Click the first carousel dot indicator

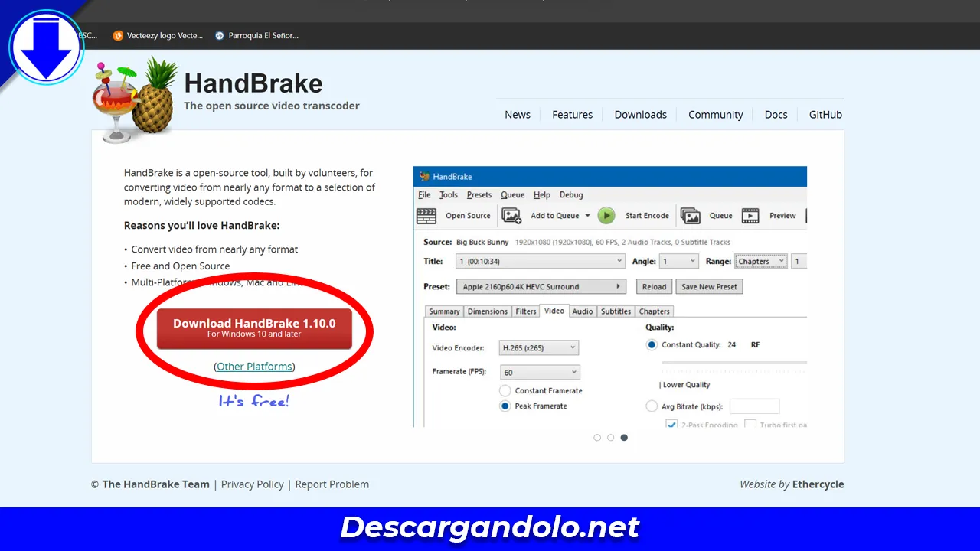coord(597,438)
